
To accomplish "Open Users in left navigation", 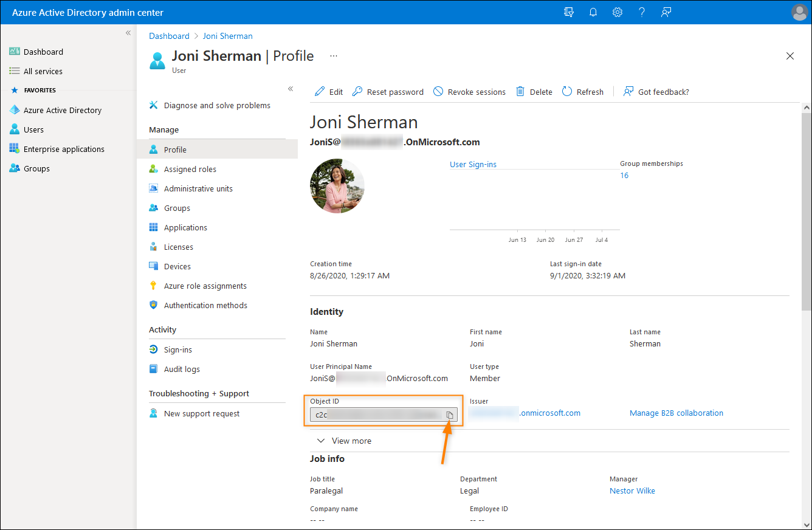I will pyautogui.click(x=27, y=129).
